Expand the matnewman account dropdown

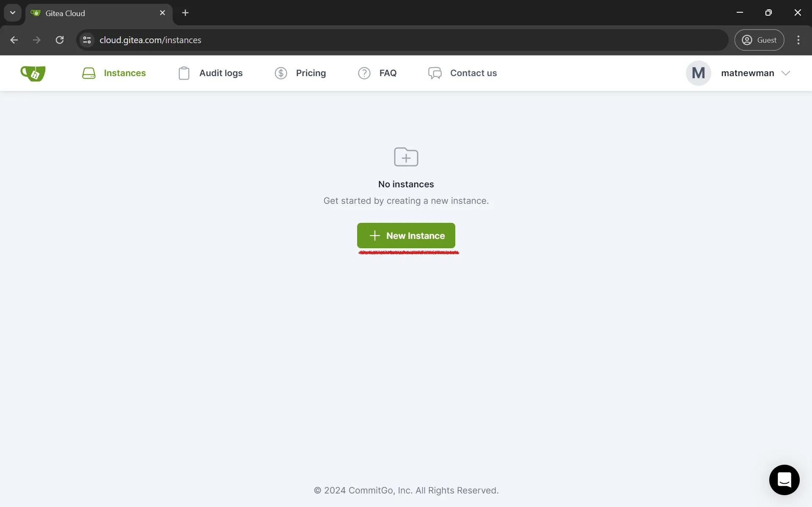(786, 73)
